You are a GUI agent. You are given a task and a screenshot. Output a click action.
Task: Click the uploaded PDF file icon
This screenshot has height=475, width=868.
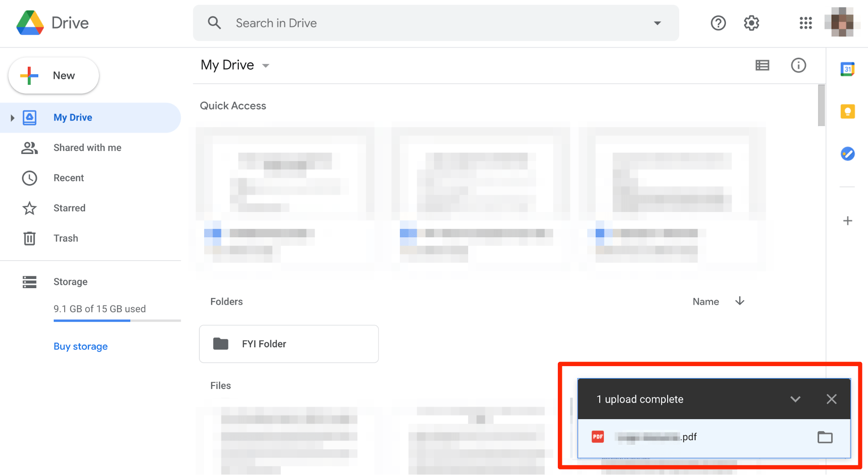coord(598,436)
